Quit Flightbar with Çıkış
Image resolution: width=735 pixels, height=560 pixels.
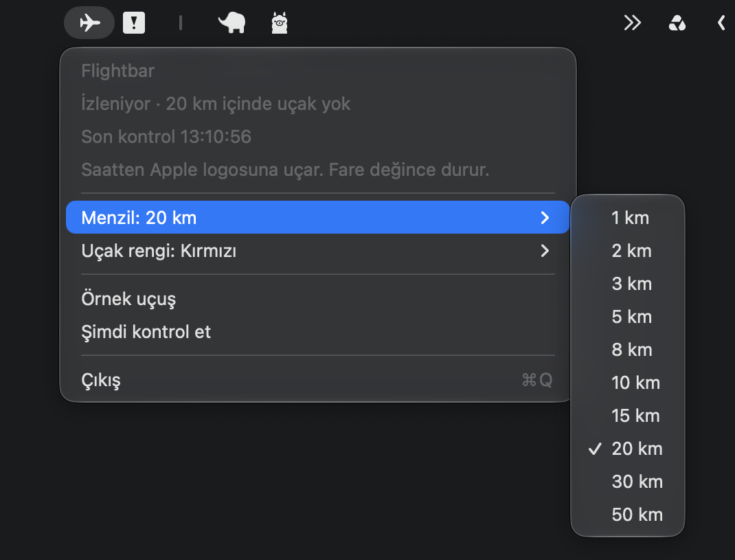tap(318, 380)
